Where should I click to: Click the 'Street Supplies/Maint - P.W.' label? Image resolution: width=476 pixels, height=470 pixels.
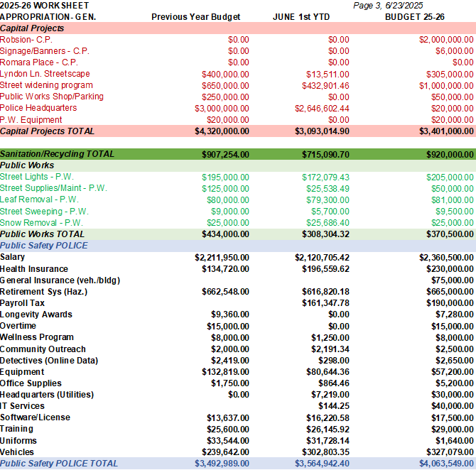53,188
